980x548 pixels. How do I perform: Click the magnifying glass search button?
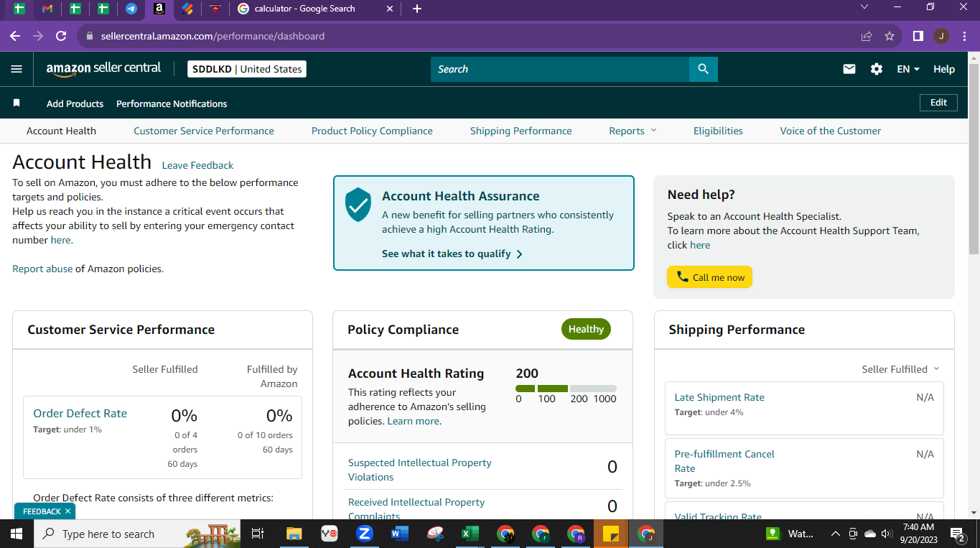click(703, 69)
